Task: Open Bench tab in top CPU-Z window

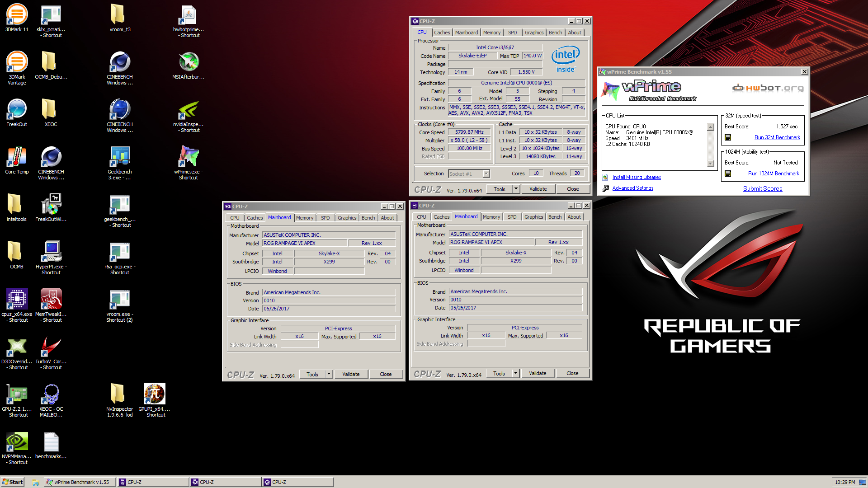Action: pyautogui.click(x=555, y=33)
